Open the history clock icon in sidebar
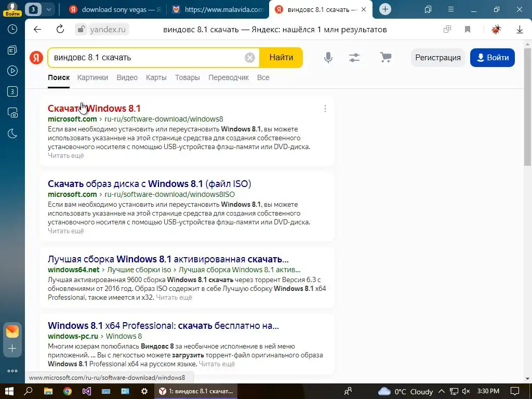This screenshot has height=399, width=532. (12, 29)
